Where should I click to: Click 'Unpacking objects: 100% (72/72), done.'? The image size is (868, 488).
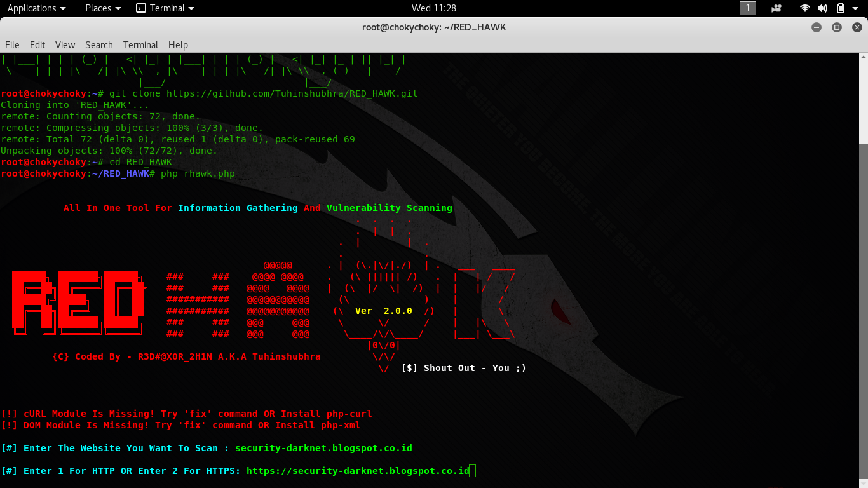109,151
